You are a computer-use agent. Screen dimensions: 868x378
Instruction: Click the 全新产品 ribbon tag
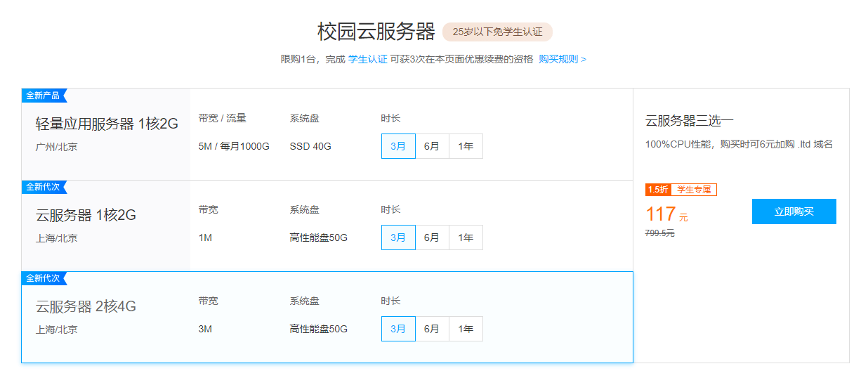pos(44,96)
